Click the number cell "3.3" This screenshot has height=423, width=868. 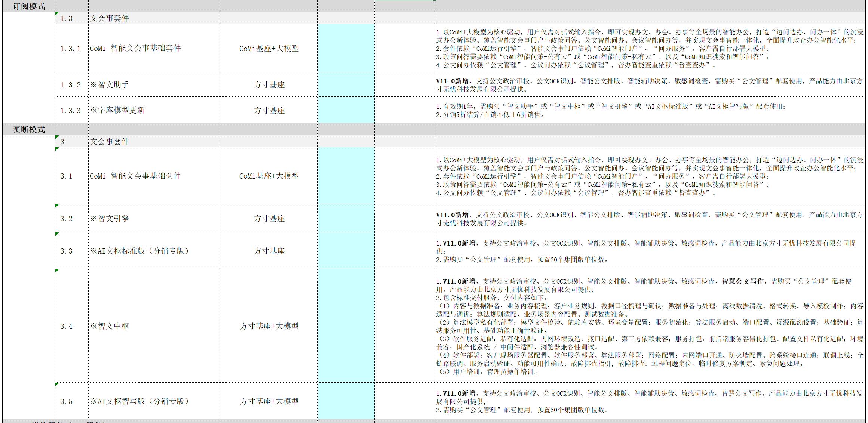71,251
